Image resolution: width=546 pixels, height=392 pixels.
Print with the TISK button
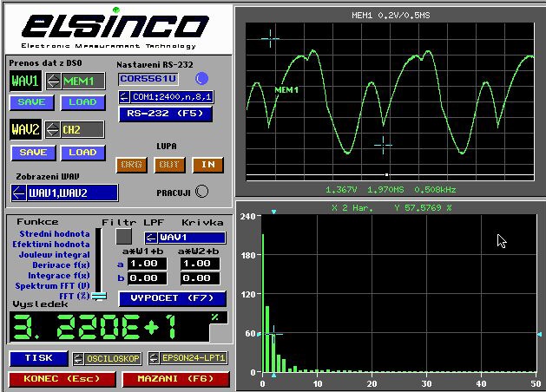coord(38,358)
